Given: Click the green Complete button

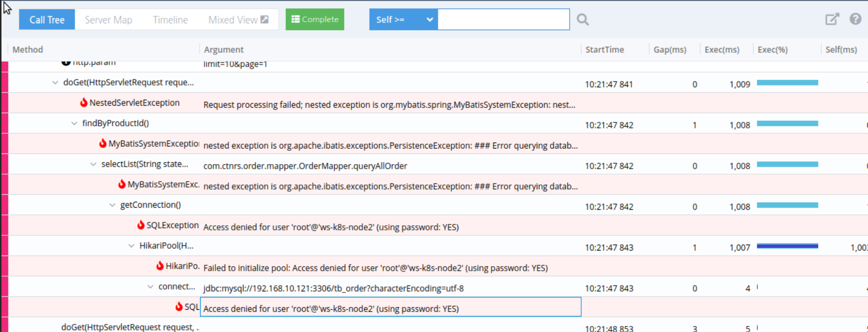Looking at the screenshot, I should [315, 19].
